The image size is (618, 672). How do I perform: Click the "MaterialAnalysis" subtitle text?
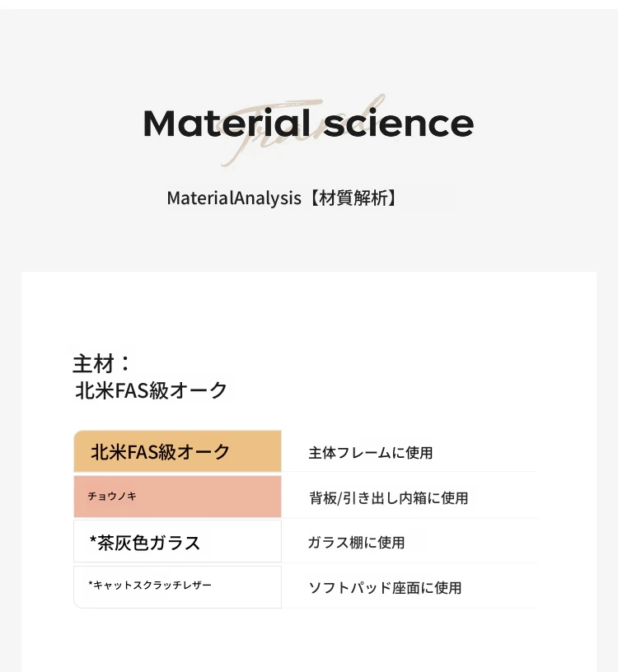(x=234, y=198)
